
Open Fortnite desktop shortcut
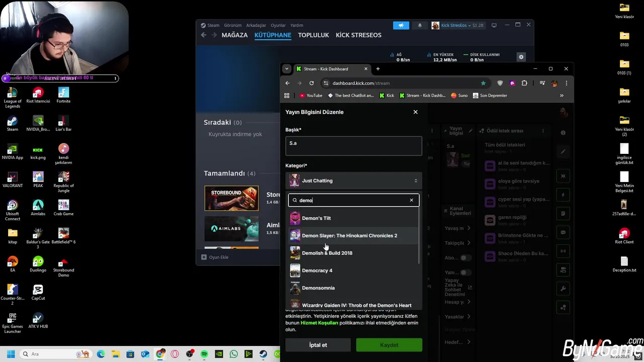point(63,95)
